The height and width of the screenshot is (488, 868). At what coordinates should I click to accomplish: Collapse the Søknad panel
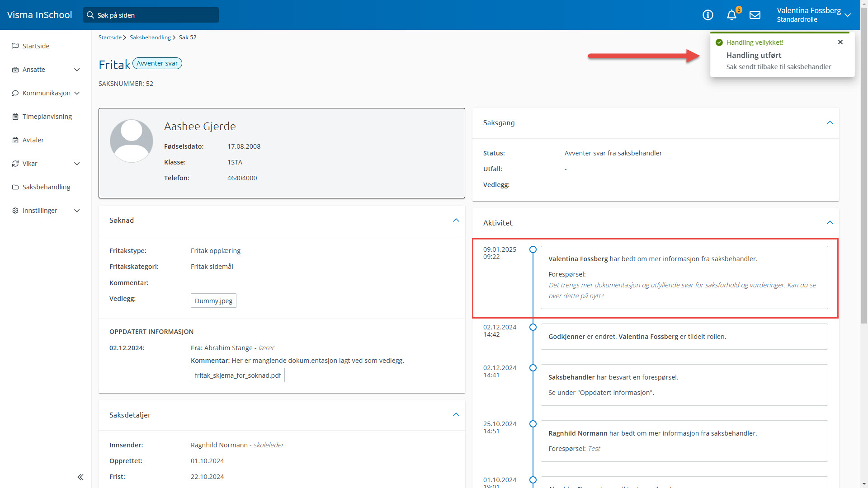click(456, 221)
